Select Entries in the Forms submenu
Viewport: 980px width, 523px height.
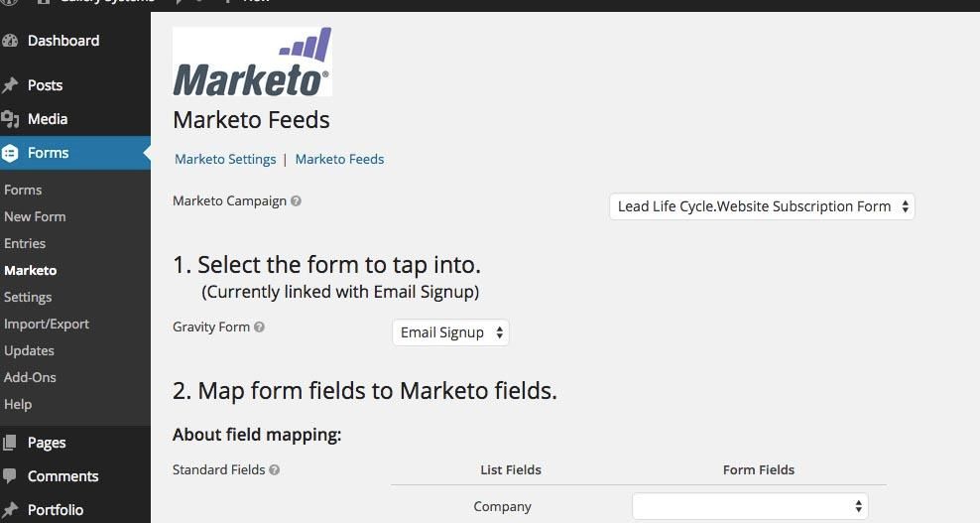(x=25, y=243)
